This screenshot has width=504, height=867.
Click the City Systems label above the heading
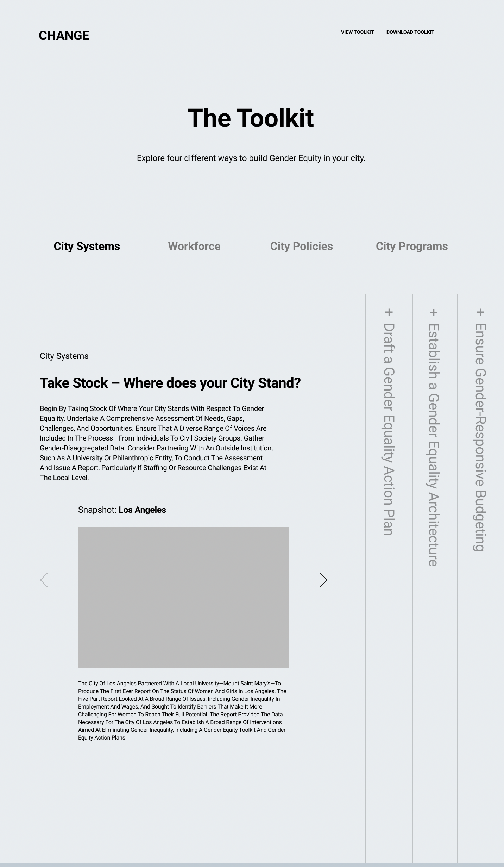64,356
